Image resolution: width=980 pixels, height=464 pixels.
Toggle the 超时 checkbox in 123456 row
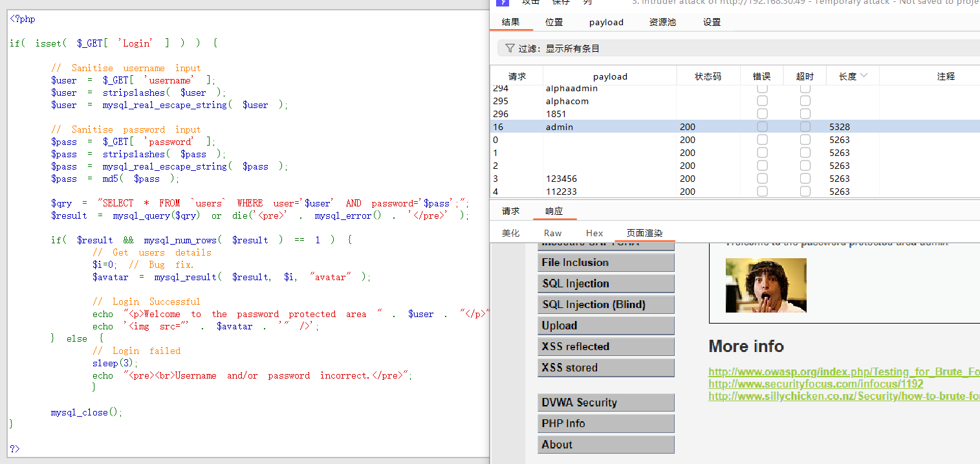pos(805,179)
